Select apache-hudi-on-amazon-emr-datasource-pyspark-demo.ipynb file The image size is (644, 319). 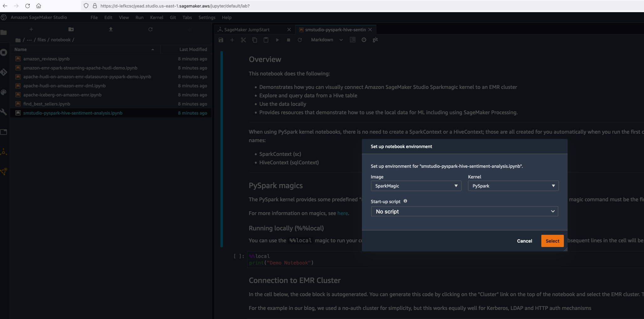click(x=111, y=77)
